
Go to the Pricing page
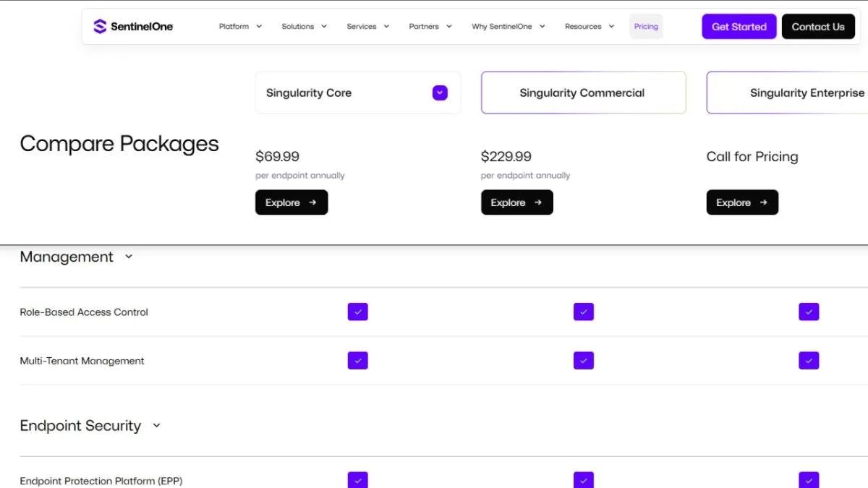click(646, 27)
